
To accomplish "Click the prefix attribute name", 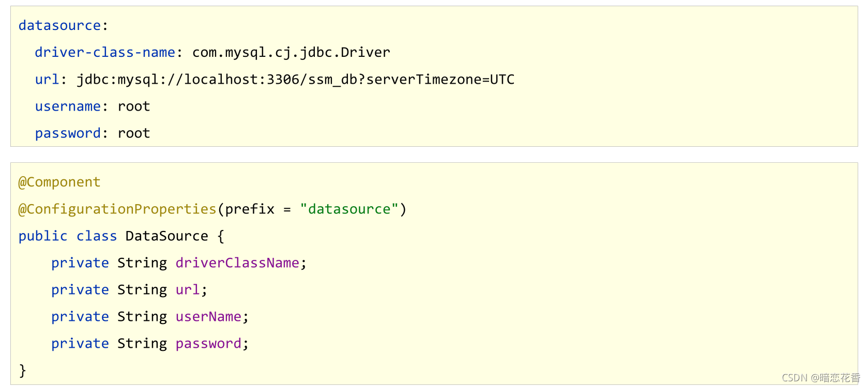I will (250, 209).
